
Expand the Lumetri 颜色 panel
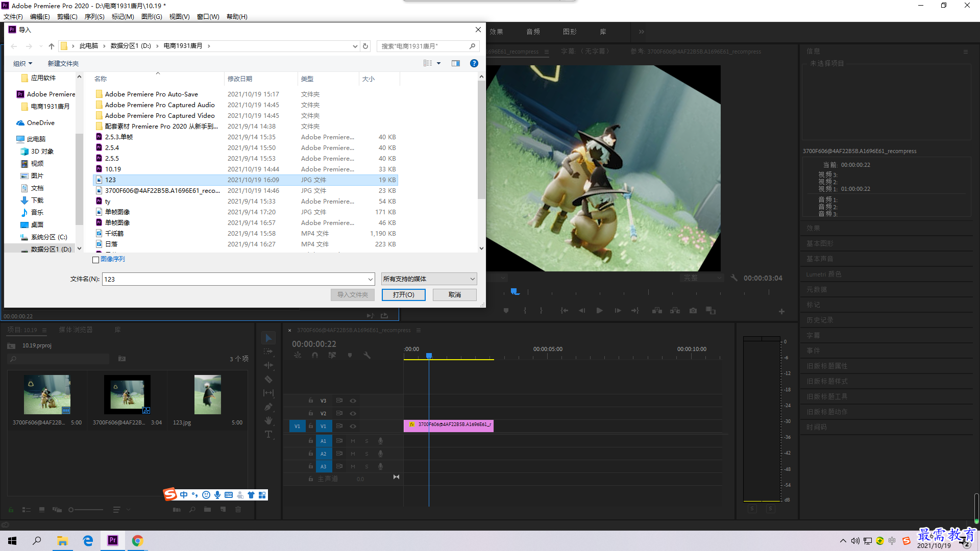tap(824, 274)
